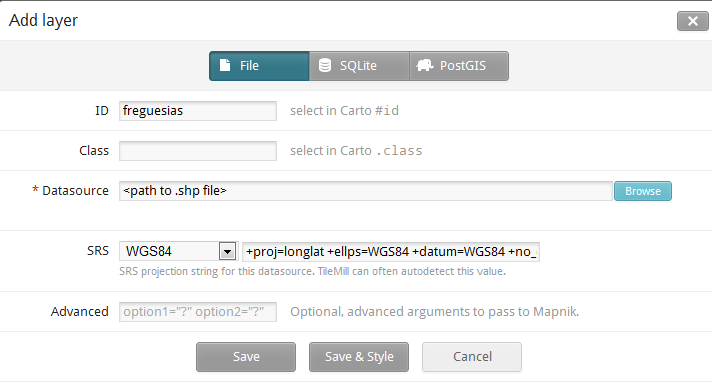The height and width of the screenshot is (387, 712).
Task: Click the Add layer dialog title
Action: click(x=44, y=20)
